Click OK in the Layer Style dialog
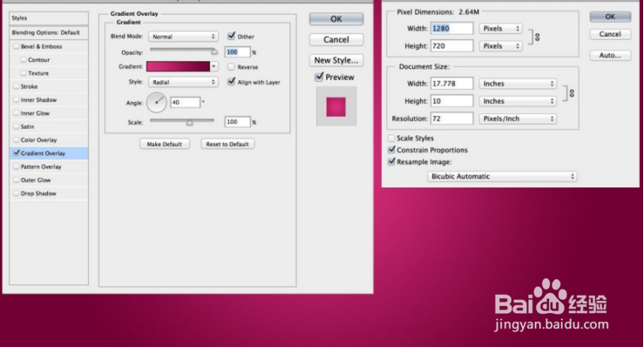 click(336, 19)
